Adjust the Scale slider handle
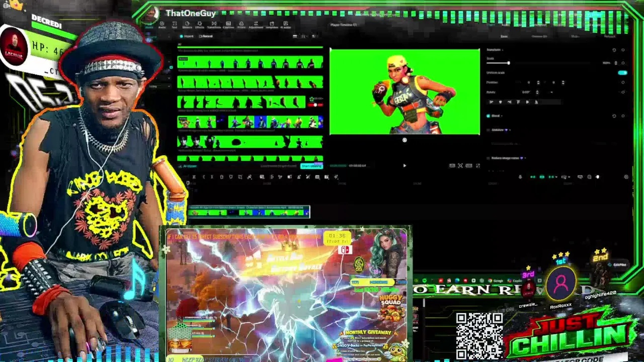Screen dimensions: 644x362 [x=508, y=63]
